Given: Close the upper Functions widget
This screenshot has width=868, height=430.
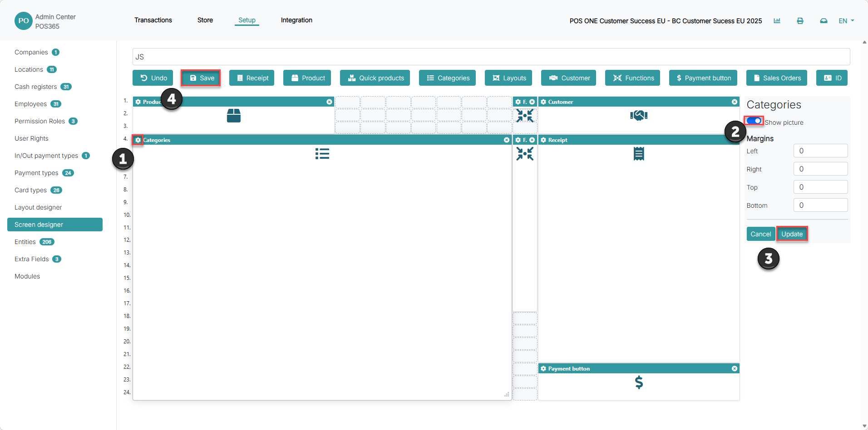Looking at the screenshot, I should (532, 102).
